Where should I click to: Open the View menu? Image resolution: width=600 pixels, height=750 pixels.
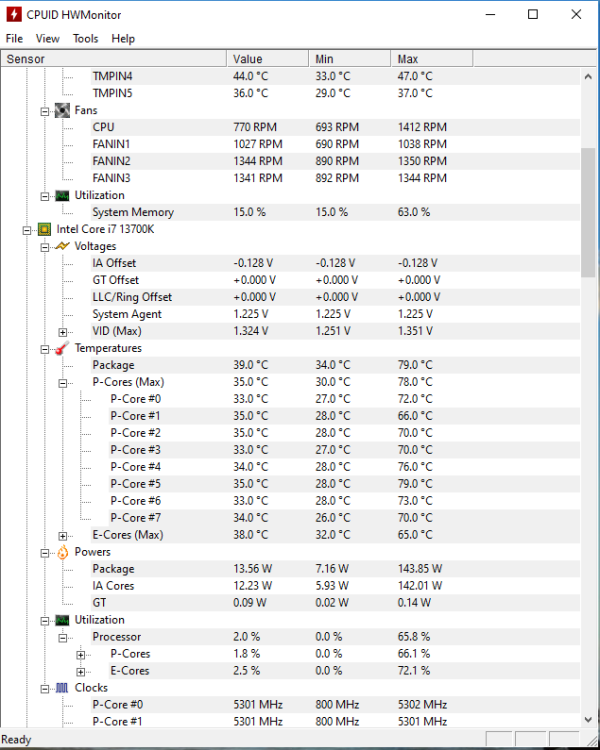[47, 39]
